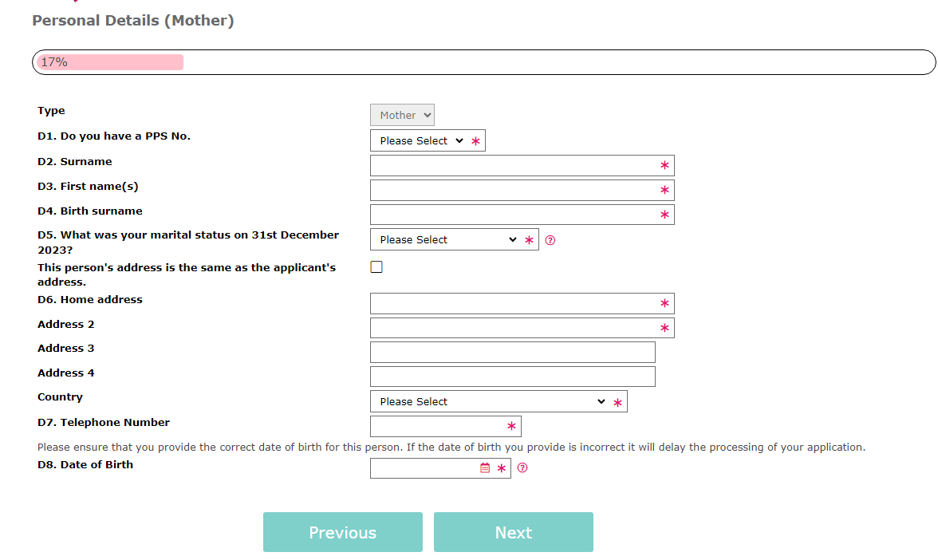
Task: Click the First name(s) text field
Action: [514, 190]
